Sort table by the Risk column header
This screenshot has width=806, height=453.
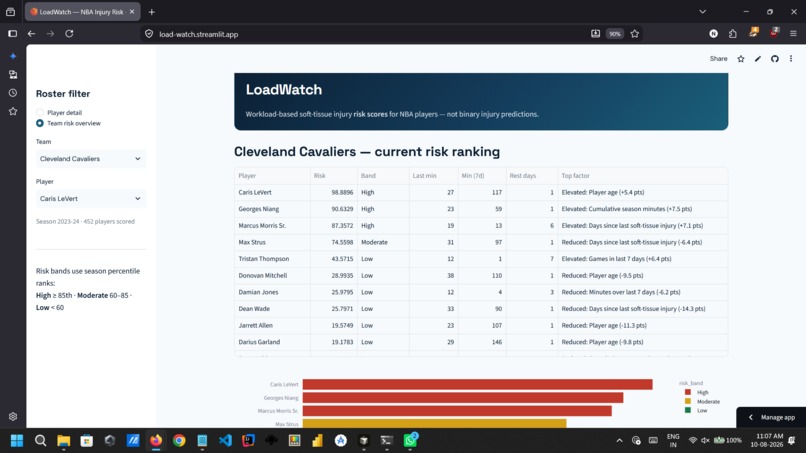coord(334,176)
